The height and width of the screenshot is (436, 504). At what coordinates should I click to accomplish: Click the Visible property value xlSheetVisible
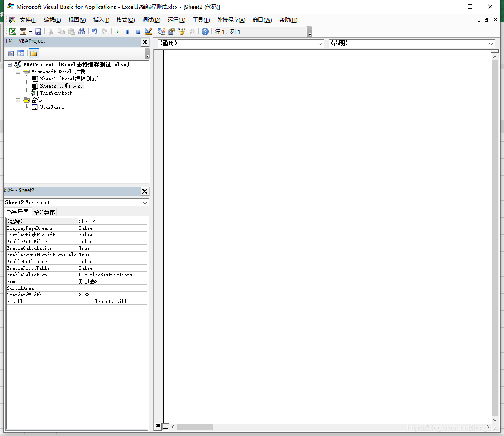tap(113, 301)
